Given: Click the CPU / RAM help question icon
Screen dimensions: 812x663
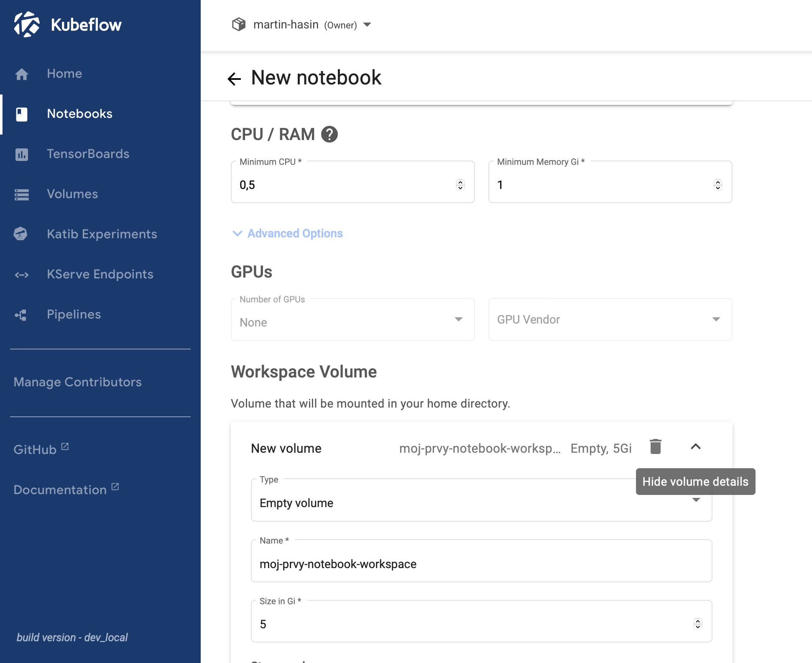Looking at the screenshot, I should pos(329,135).
